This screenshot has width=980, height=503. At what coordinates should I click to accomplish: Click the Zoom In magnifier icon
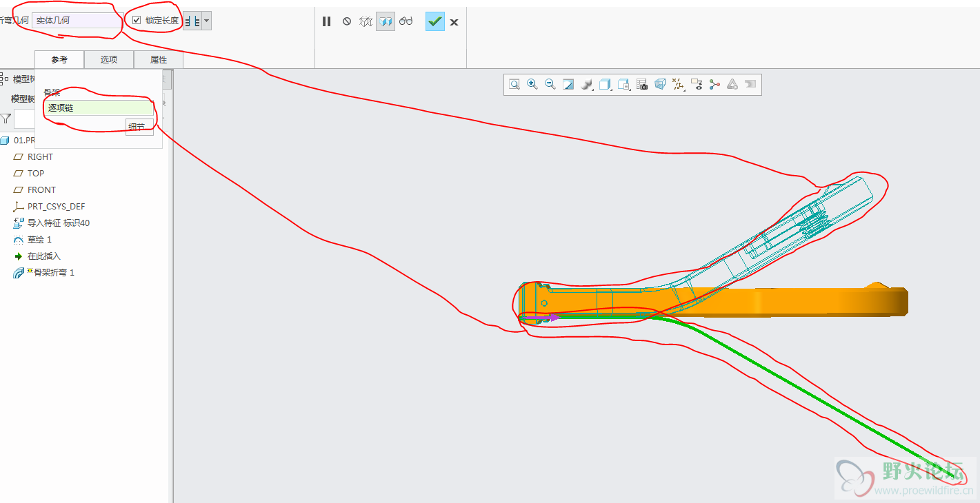(x=532, y=85)
